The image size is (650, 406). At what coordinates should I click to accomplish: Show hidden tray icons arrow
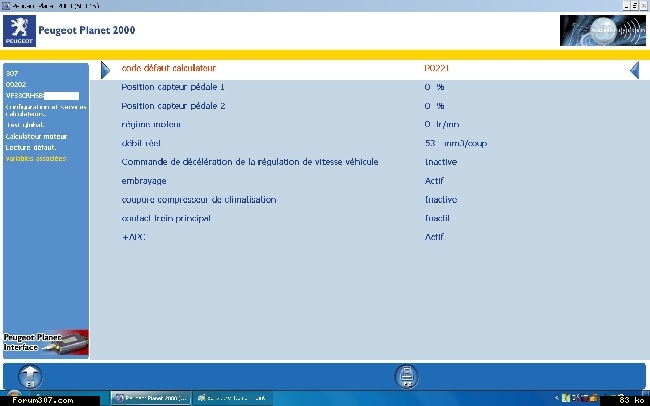coord(557,398)
